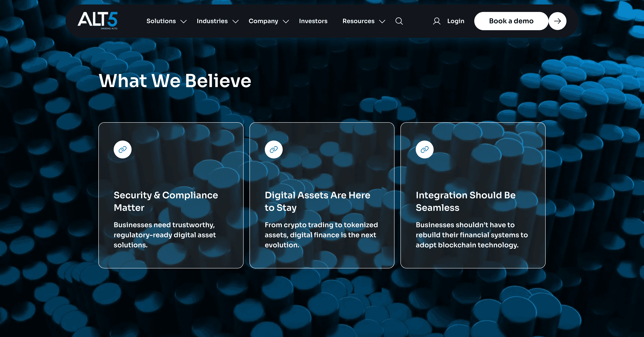Click the user profile icon
The image size is (644, 337).
[x=436, y=21]
